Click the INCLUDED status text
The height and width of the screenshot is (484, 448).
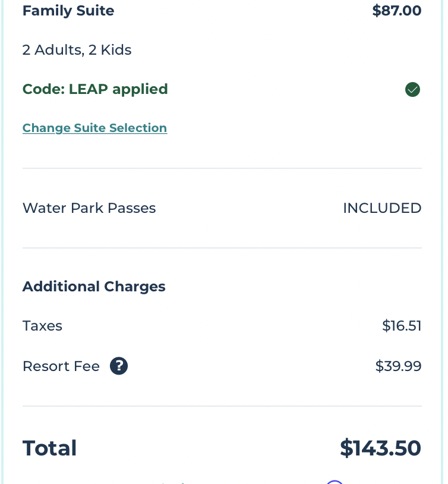click(x=382, y=208)
